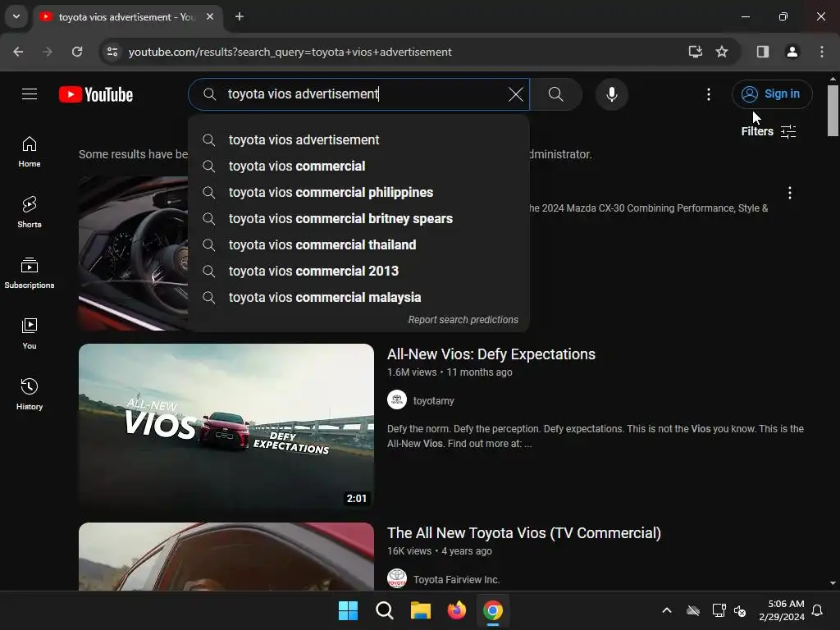Viewport: 840px width, 630px height.
Task: Open Chrome three-dot menu
Action: coord(822,52)
